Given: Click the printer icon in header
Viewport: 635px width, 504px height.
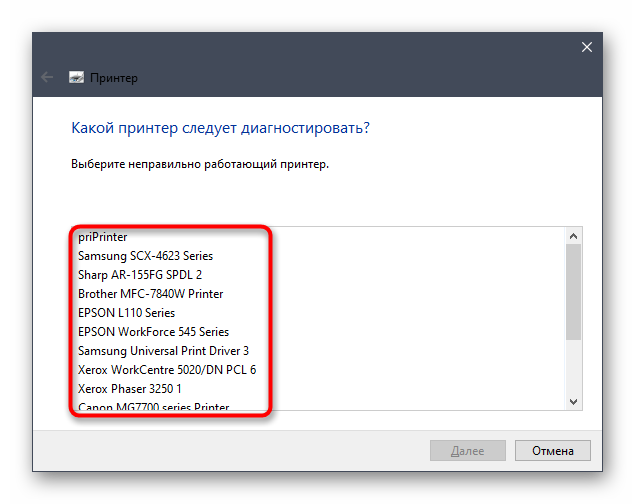Looking at the screenshot, I should point(76,77).
